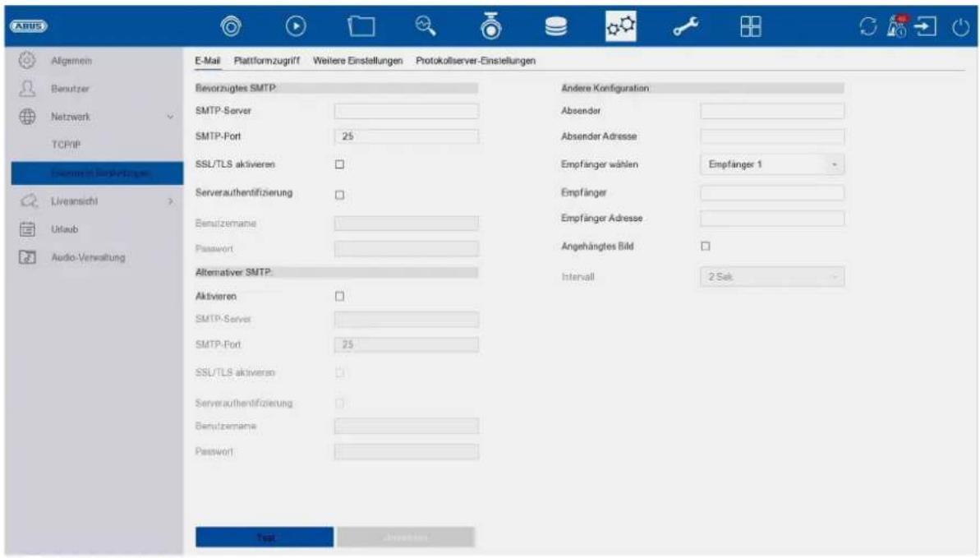980x558 pixels.
Task: Open the Intervall 2 Sek dropdown
Action: tap(772, 276)
